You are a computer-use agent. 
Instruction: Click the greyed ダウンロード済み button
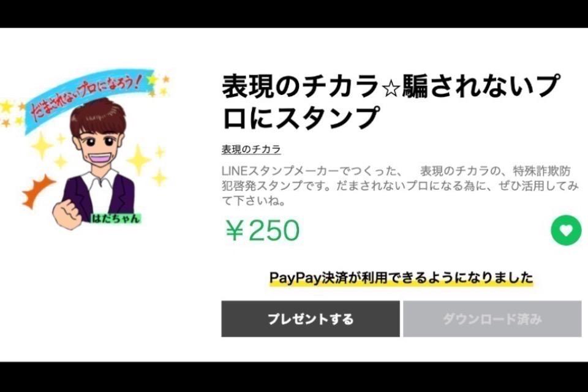(x=492, y=319)
